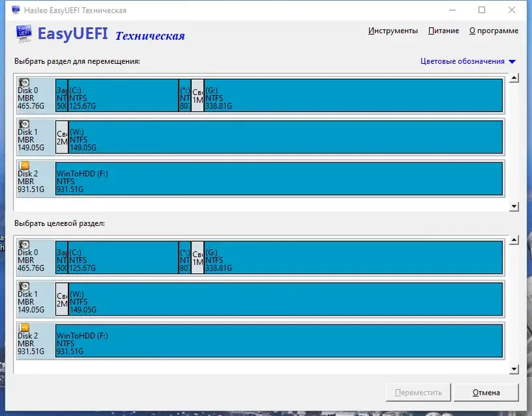This screenshot has width=532, height=416.
Task: Click Disk 0 MBR 465.76G label in target list
Action: (x=31, y=260)
